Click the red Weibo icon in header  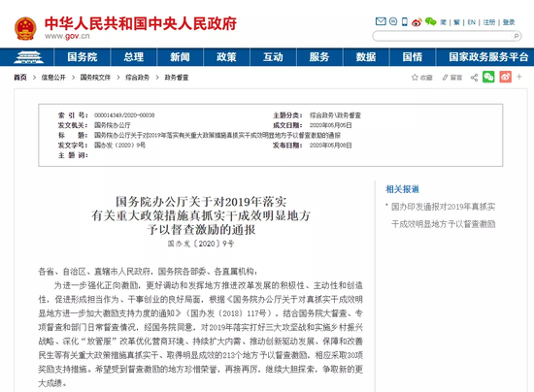click(x=417, y=22)
